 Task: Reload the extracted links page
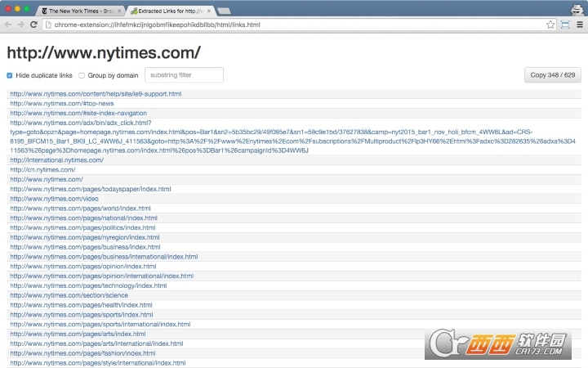33,25
